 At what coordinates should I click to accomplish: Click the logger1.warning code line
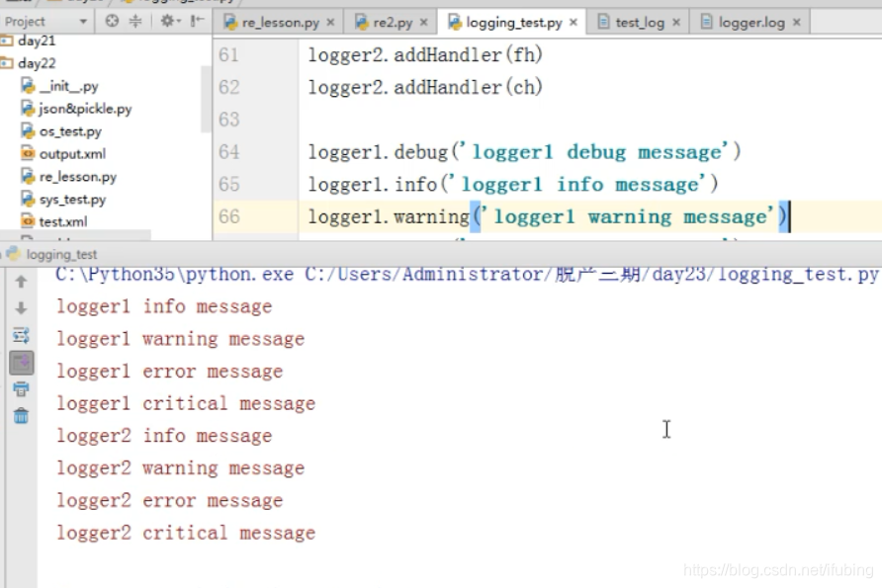click(549, 216)
